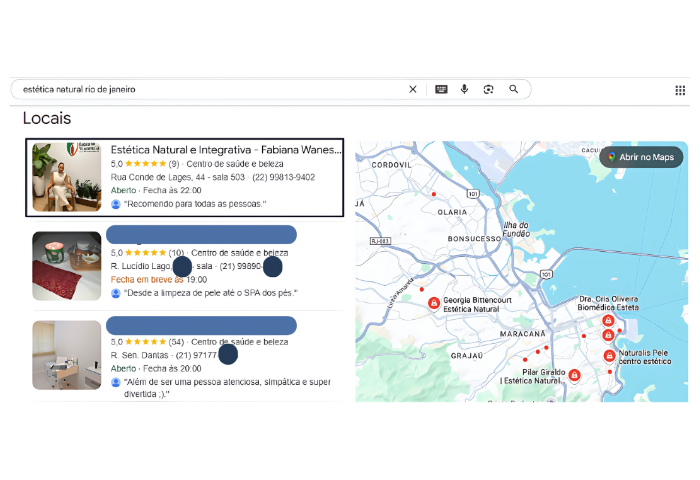Screen dimensions: 700x480
Task: Select the Dra. Cris Oliveira Biomédica Esteta map pin
Action: pos(608,320)
